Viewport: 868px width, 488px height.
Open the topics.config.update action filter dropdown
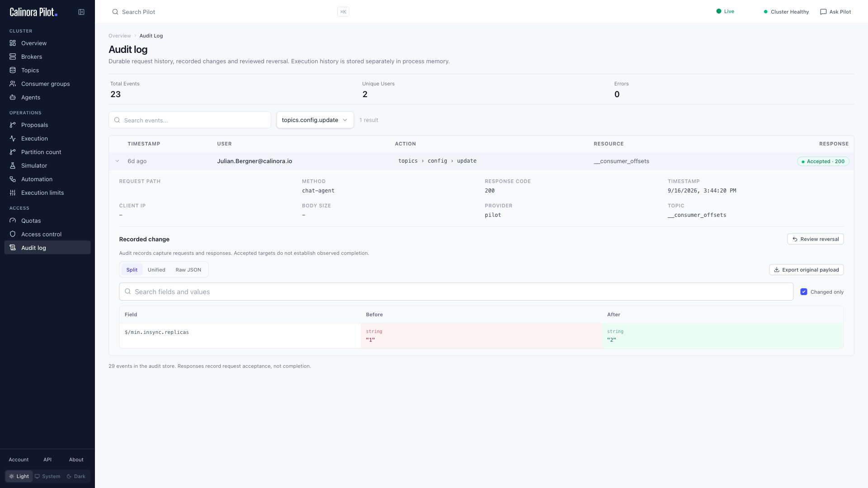coord(315,120)
